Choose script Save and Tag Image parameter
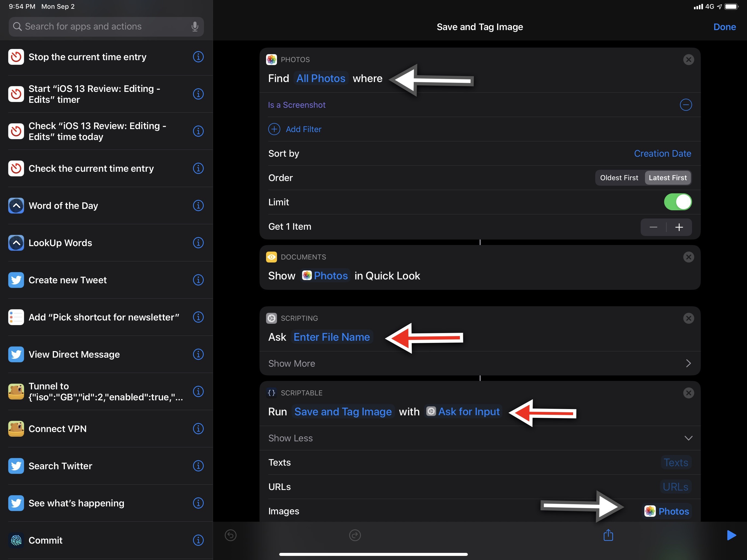The width and height of the screenshot is (747, 560). pos(343,412)
